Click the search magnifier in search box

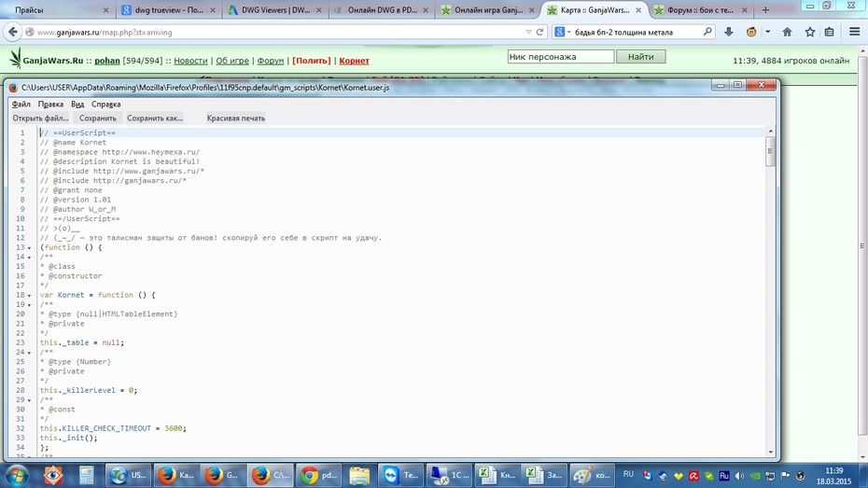click(707, 32)
